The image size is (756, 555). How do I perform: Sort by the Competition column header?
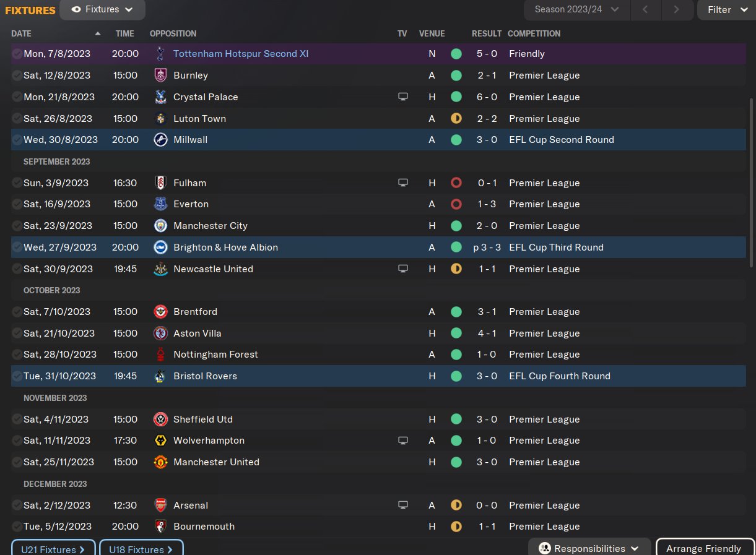pyautogui.click(x=534, y=33)
